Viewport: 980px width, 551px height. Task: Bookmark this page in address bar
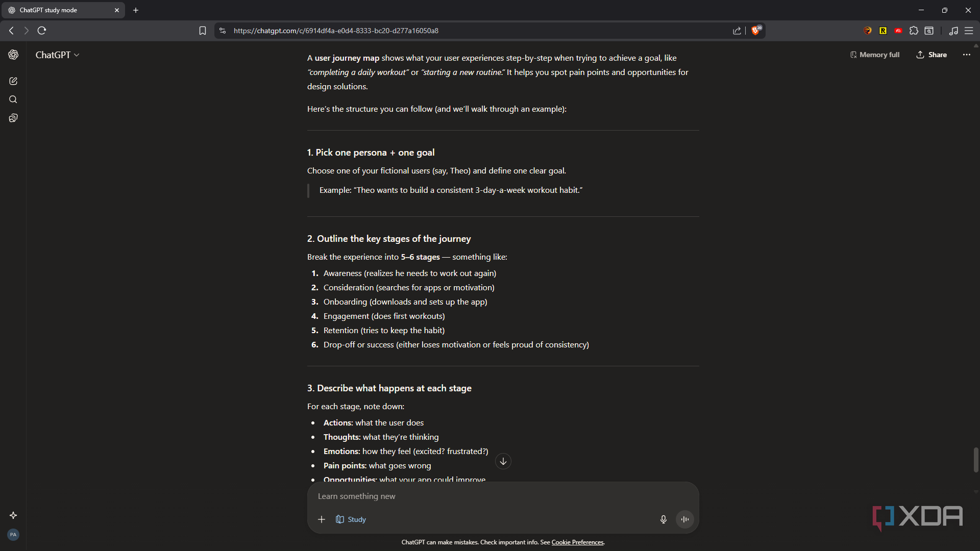click(x=203, y=31)
